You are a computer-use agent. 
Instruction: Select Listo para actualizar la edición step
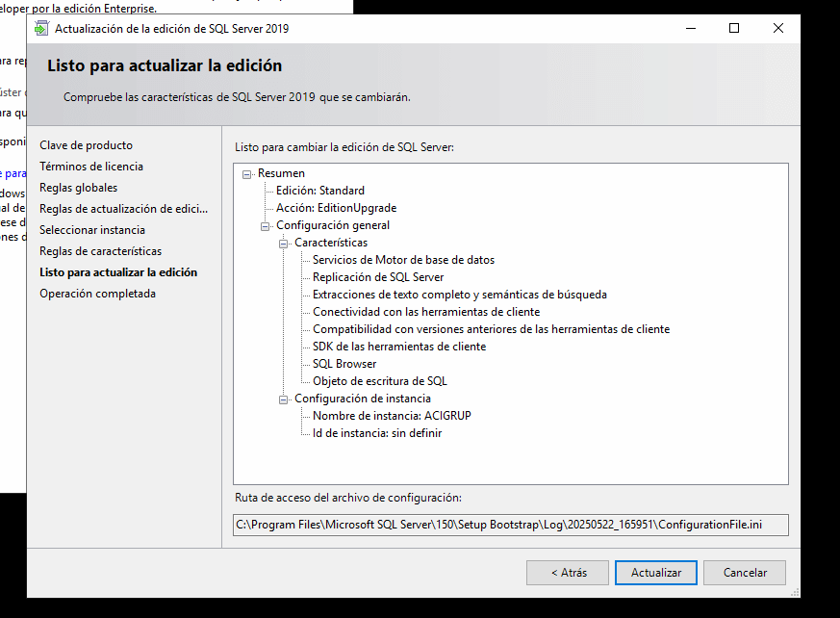pos(118,272)
